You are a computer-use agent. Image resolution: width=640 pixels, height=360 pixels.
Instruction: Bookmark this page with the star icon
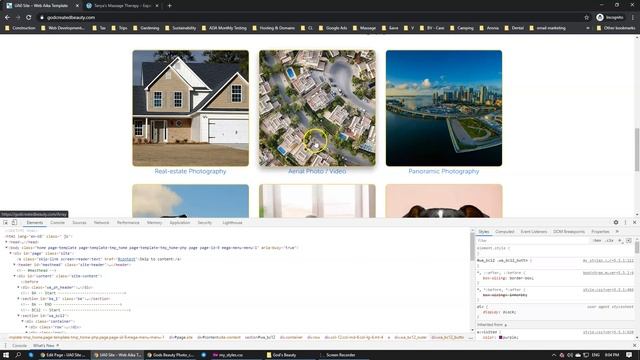coord(587,18)
